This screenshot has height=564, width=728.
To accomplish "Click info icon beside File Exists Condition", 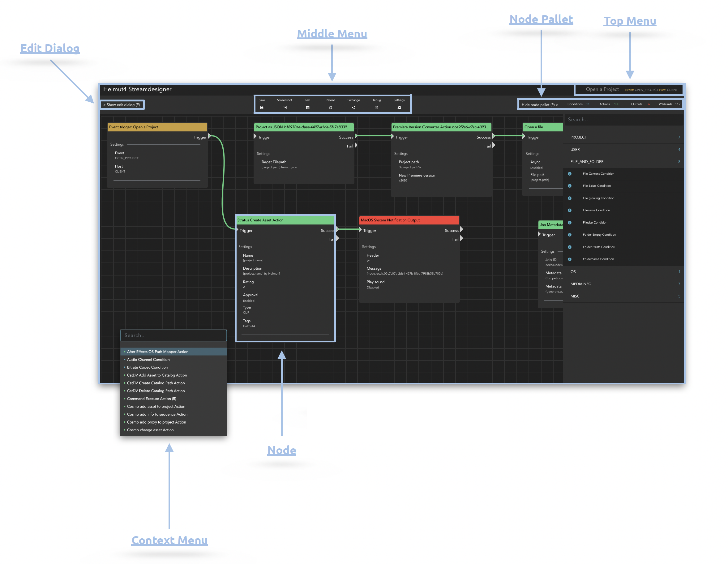I will pos(570,186).
